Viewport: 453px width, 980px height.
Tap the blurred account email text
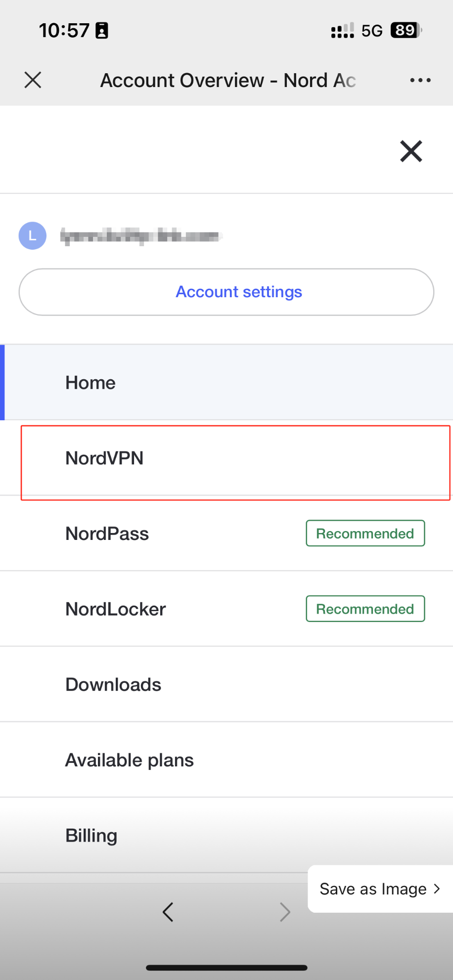point(141,236)
